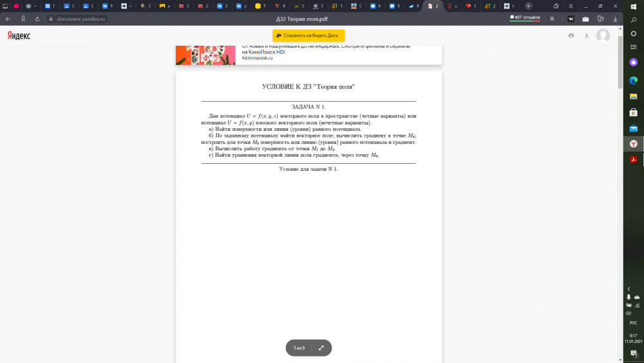
Task: Open a new browser tab with the plus button
Action: click(x=528, y=6)
